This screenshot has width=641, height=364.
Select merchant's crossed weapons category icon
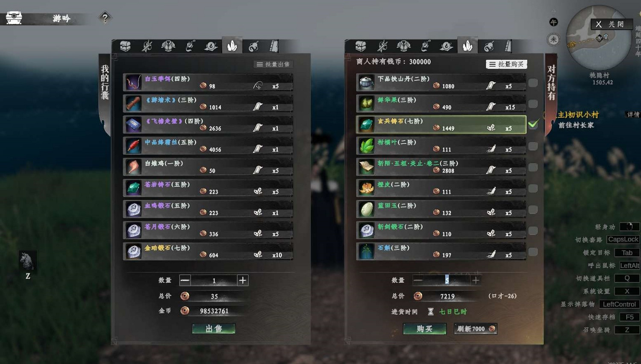382,46
